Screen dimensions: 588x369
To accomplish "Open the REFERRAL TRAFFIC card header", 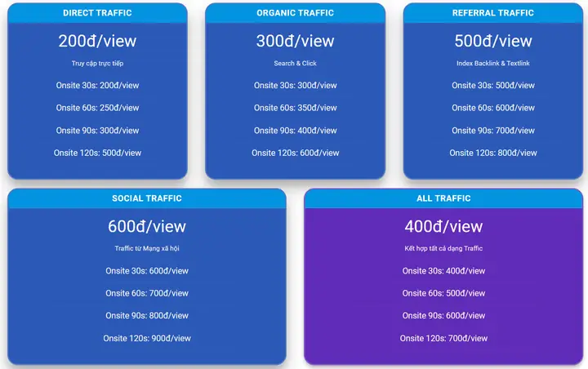I will tap(493, 13).
